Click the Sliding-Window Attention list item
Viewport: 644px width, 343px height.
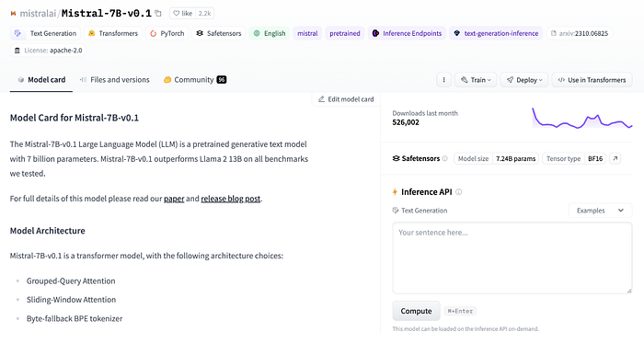click(71, 300)
